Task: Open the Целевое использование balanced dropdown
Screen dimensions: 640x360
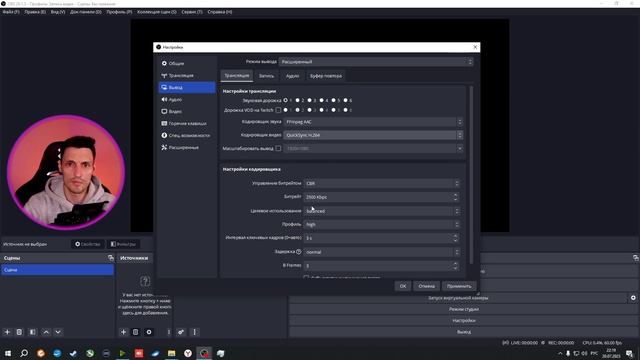Action: coord(382,211)
